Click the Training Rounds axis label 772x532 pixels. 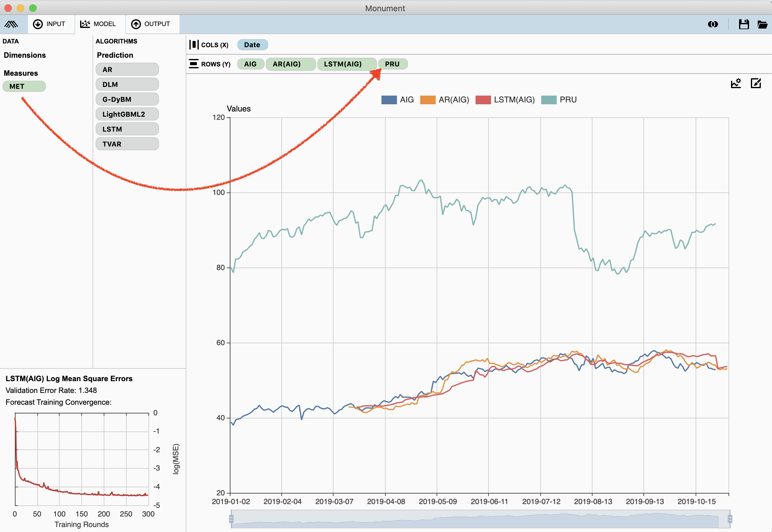pos(82,524)
